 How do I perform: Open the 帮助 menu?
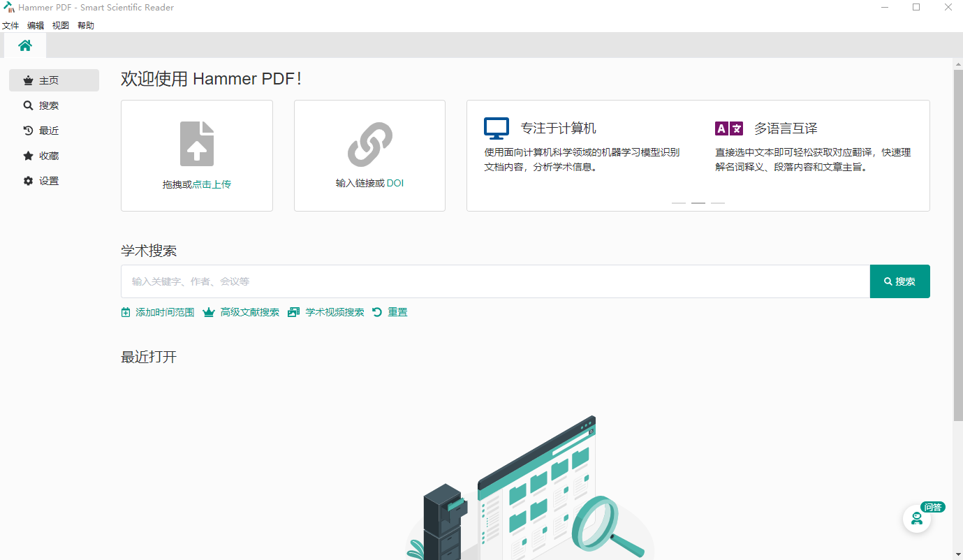tap(86, 25)
